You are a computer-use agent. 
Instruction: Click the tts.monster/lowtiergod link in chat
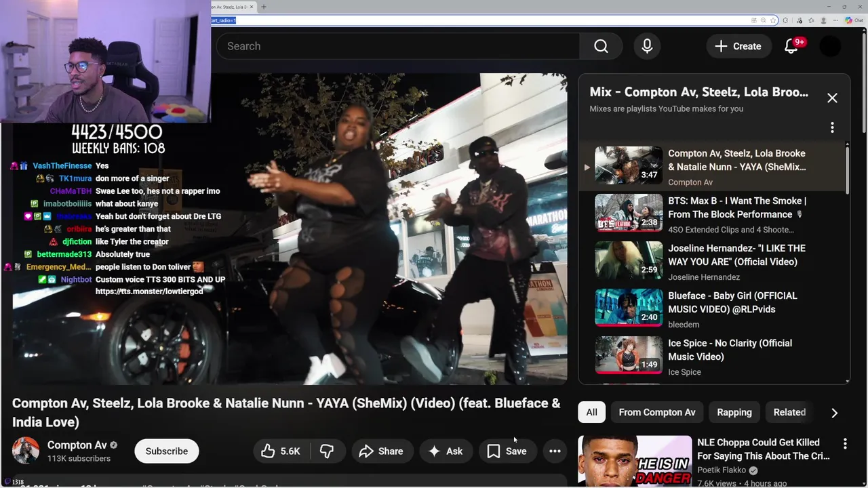(149, 291)
